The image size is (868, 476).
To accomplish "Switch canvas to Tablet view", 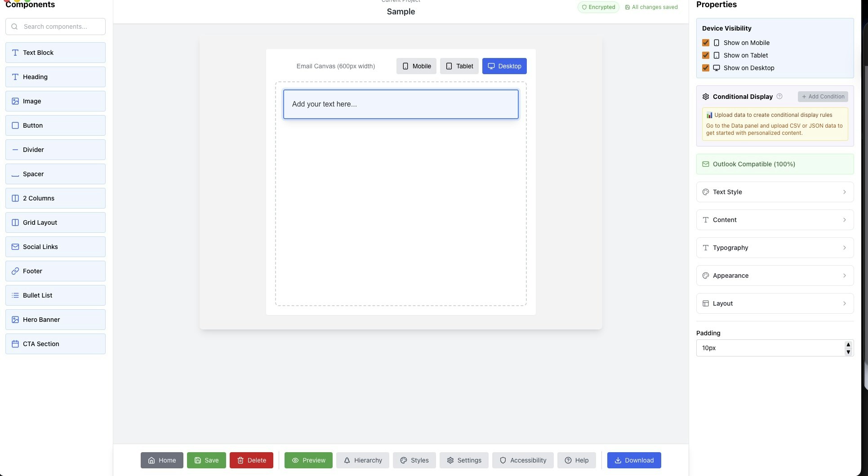I will [459, 66].
